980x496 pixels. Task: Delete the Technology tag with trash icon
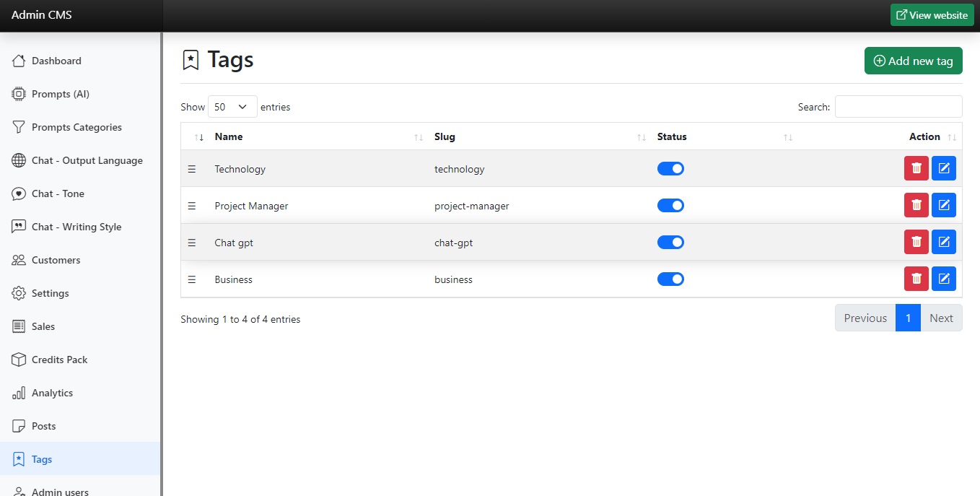(x=916, y=168)
